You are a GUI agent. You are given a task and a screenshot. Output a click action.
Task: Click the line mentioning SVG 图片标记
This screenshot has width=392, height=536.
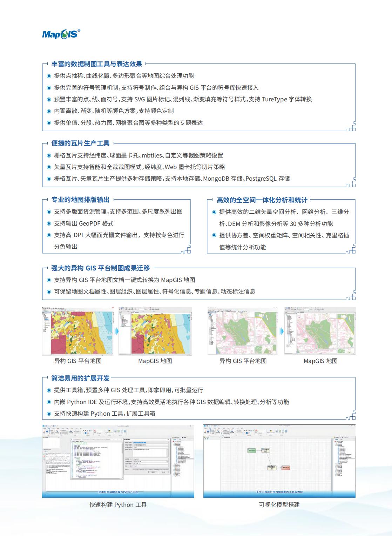coord(183,99)
